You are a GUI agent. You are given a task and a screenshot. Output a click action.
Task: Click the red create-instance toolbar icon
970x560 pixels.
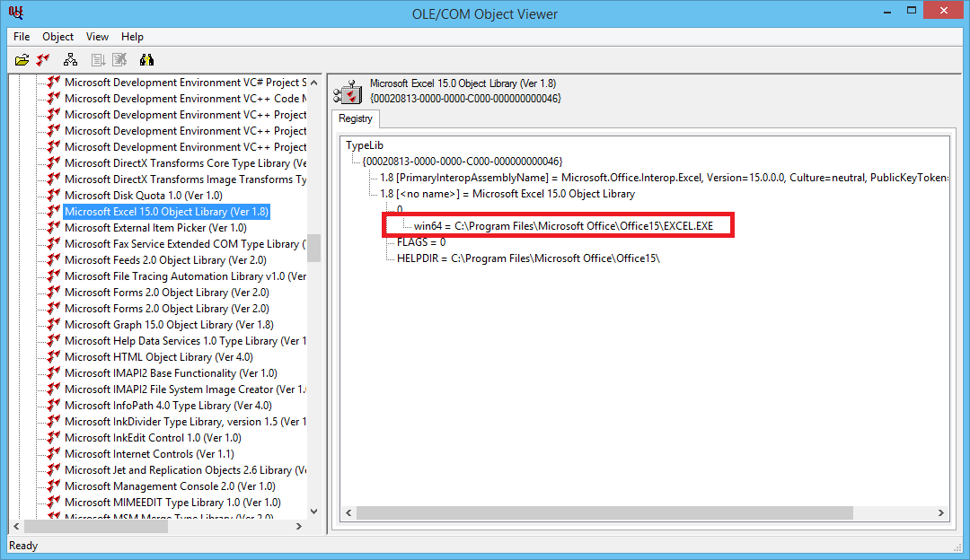pos(43,60)
